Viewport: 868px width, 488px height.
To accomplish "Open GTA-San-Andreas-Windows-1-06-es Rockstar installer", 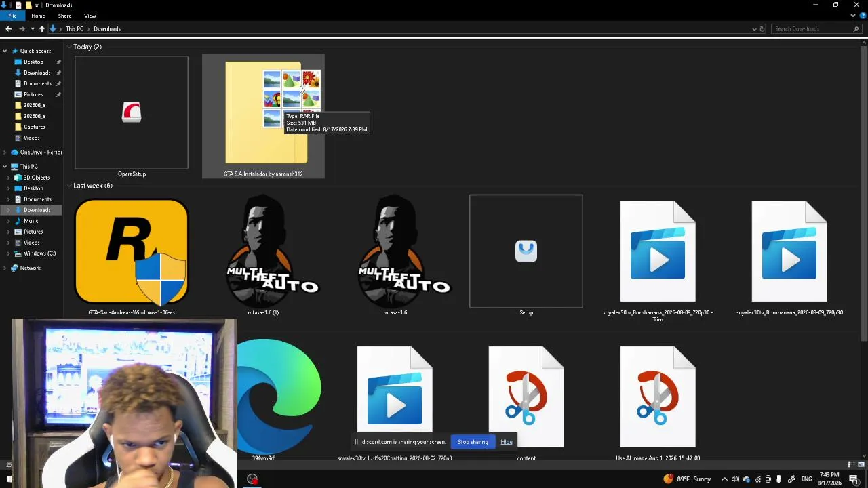I will click(132, 256).
